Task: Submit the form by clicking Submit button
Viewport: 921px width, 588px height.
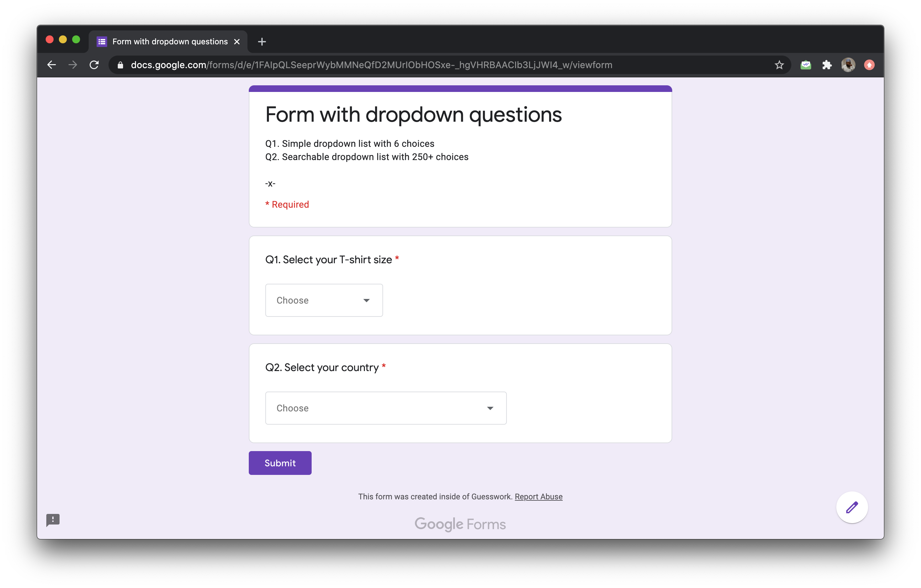Action: pos(280,462)
